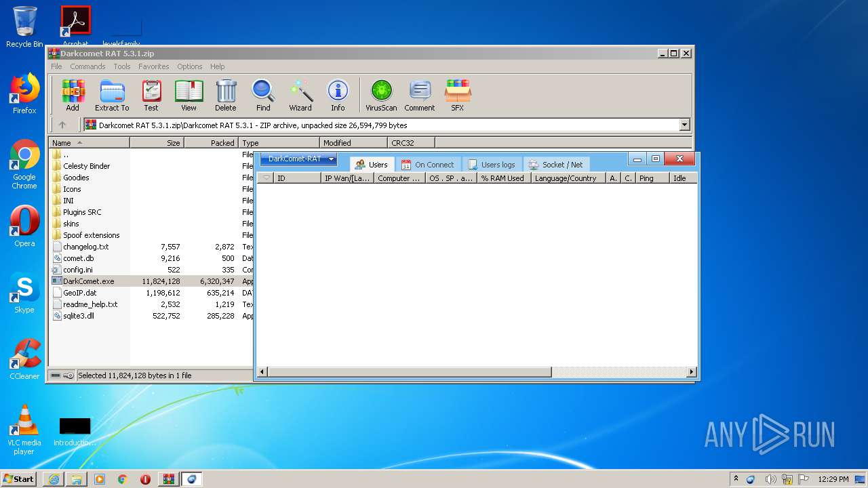Click the Test archive toolbar icon
The image size is (868, 488).
click(151, 95)
